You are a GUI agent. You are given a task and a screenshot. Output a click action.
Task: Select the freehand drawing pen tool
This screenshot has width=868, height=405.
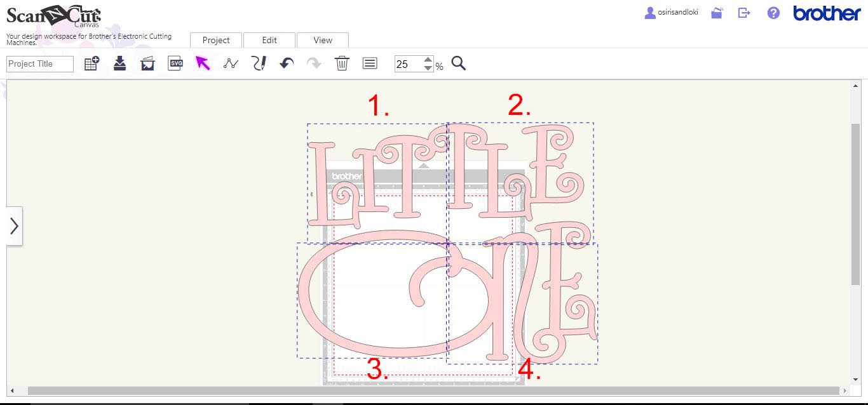[259, 63]
